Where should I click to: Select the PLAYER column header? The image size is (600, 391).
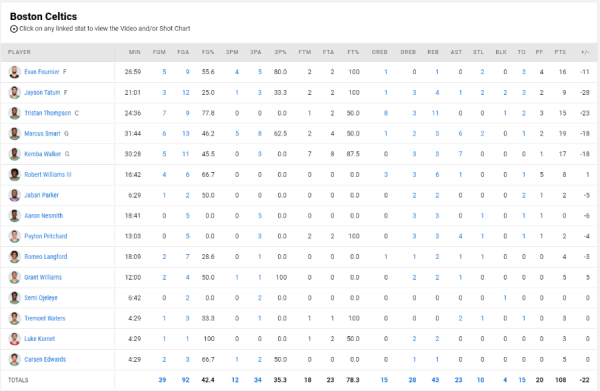pos(20,52)
